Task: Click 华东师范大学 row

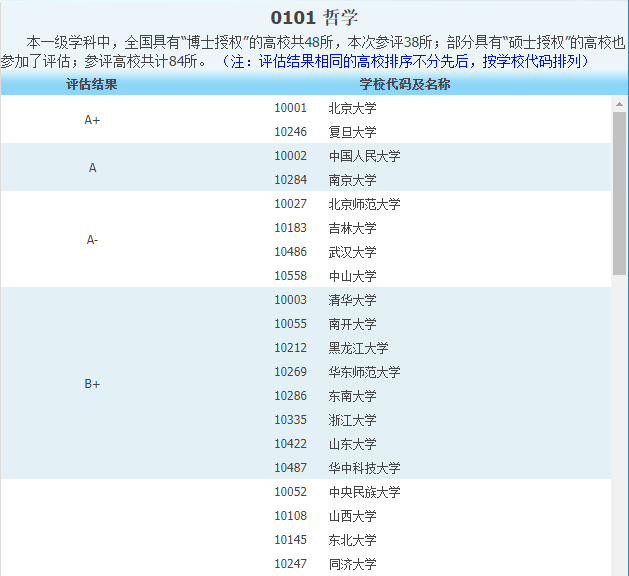Action: coord(398,372)
